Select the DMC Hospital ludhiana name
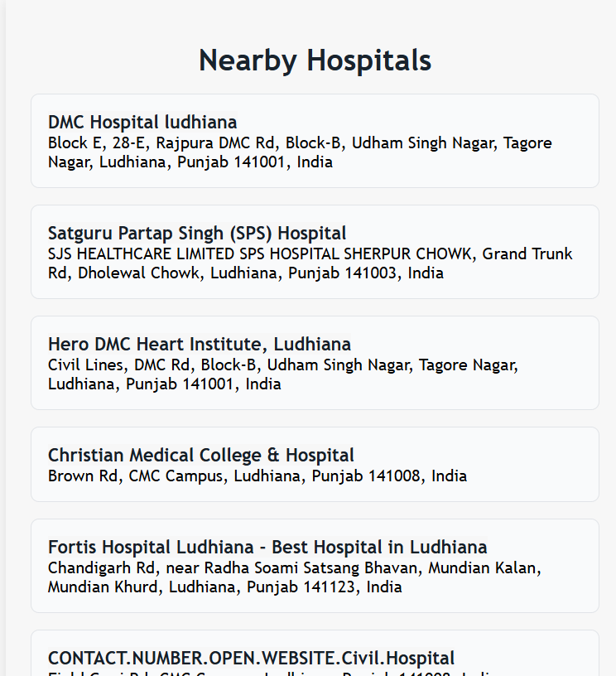The width and height of the screenshot is (616, 676). coord(142,123)
